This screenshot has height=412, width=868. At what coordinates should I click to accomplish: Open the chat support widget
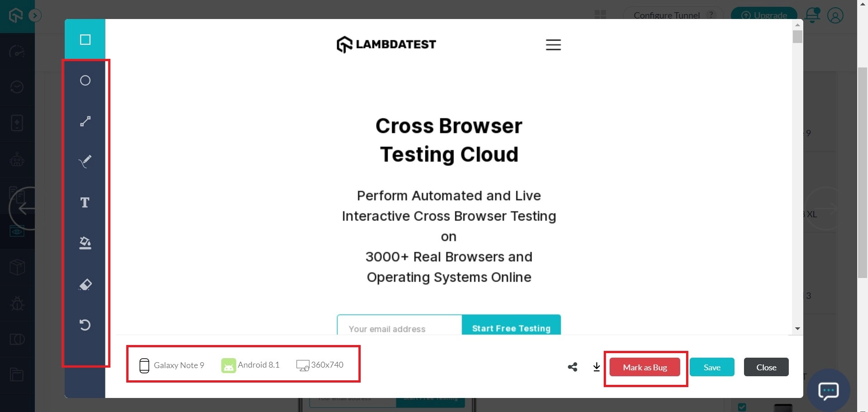829,390
